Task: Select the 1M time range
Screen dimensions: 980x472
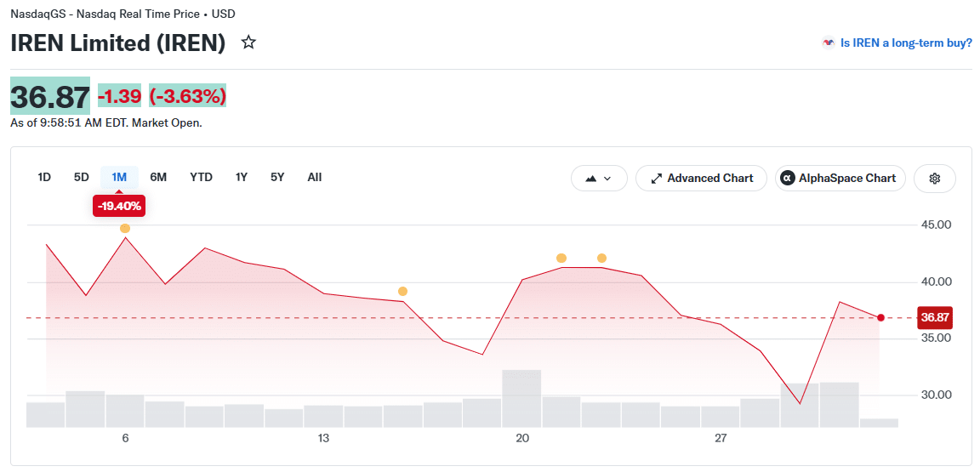Action: (119, 177)
